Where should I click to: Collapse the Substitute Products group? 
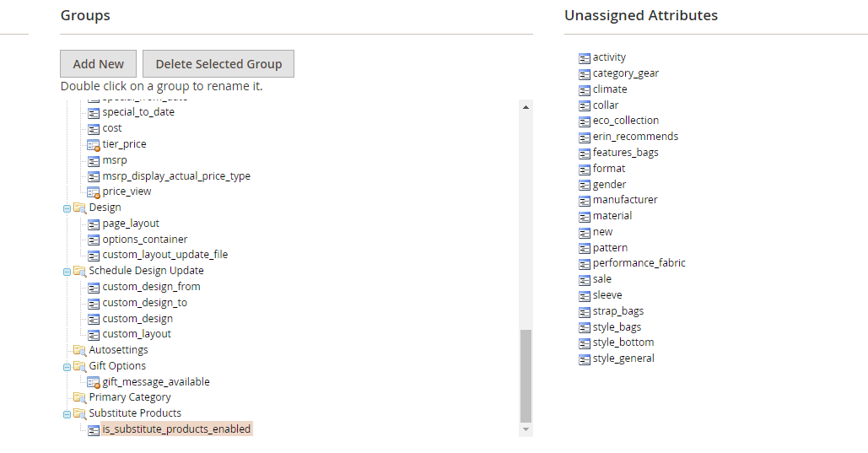click(67, 413)
